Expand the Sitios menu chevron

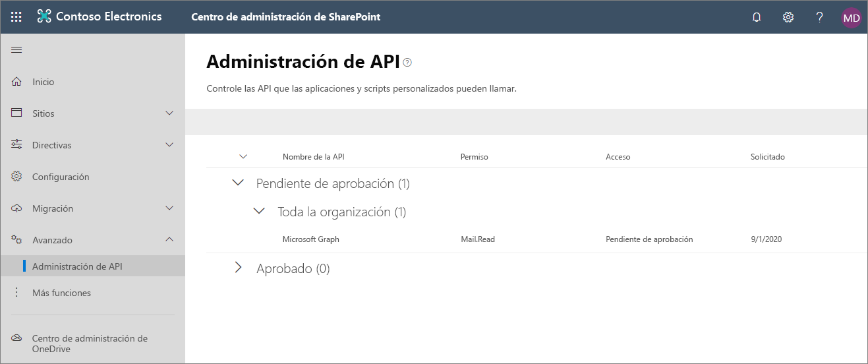click(169, 113)
